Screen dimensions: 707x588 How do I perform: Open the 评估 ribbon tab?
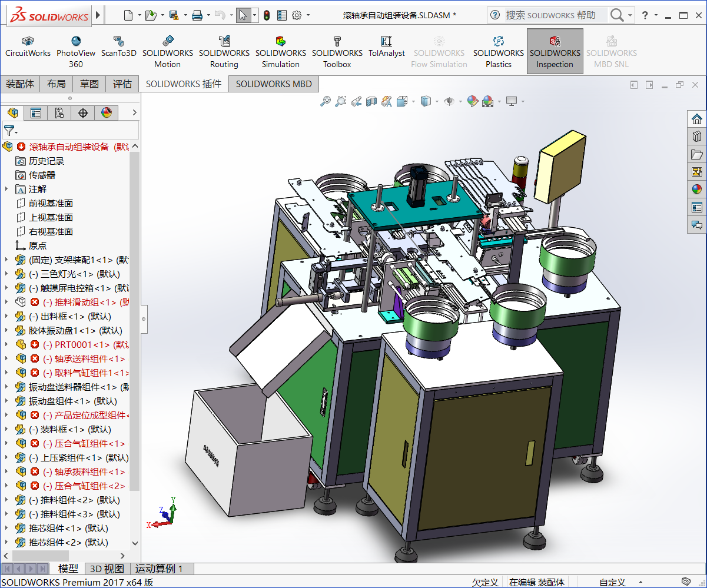pyautogui.click(x=122, y=84)
